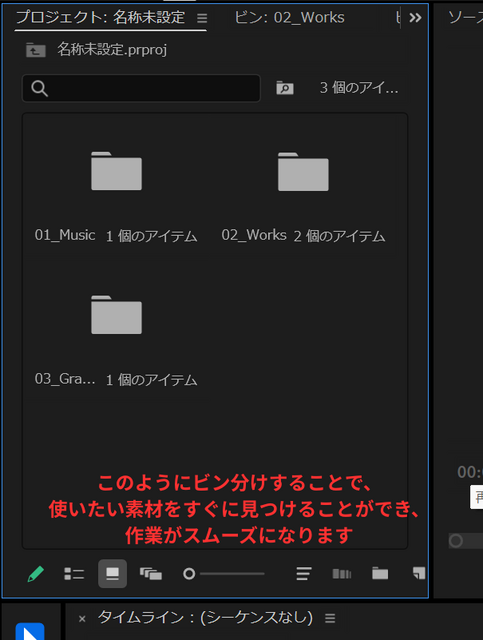
Task: Open the sort icons menu
Action: (304, 574)
